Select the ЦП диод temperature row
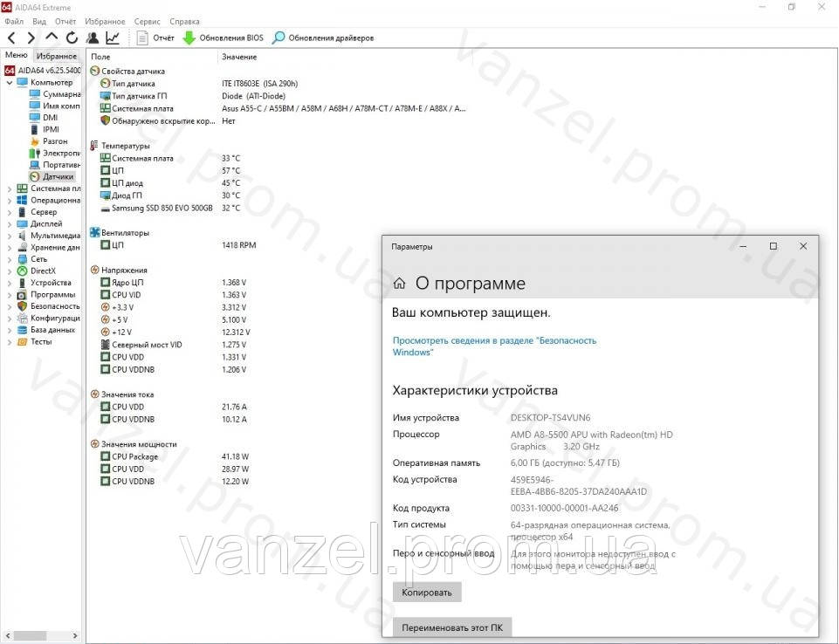839x644 pixels. (170, 183)
